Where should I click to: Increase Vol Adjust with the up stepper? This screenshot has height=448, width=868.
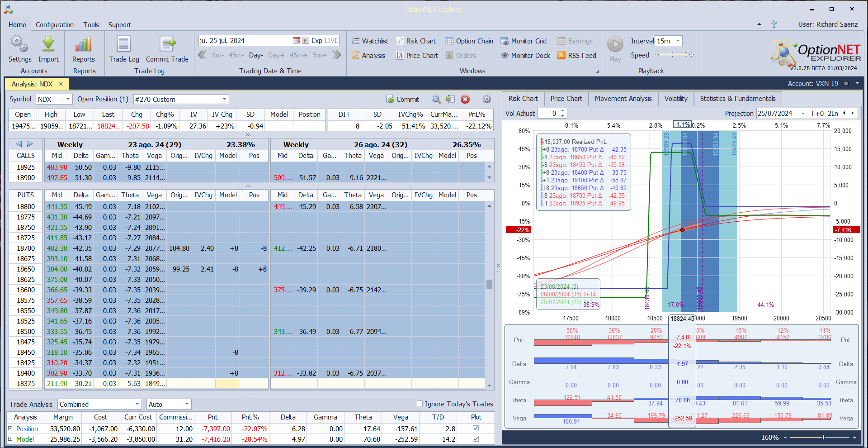click(x=562, y=111)
